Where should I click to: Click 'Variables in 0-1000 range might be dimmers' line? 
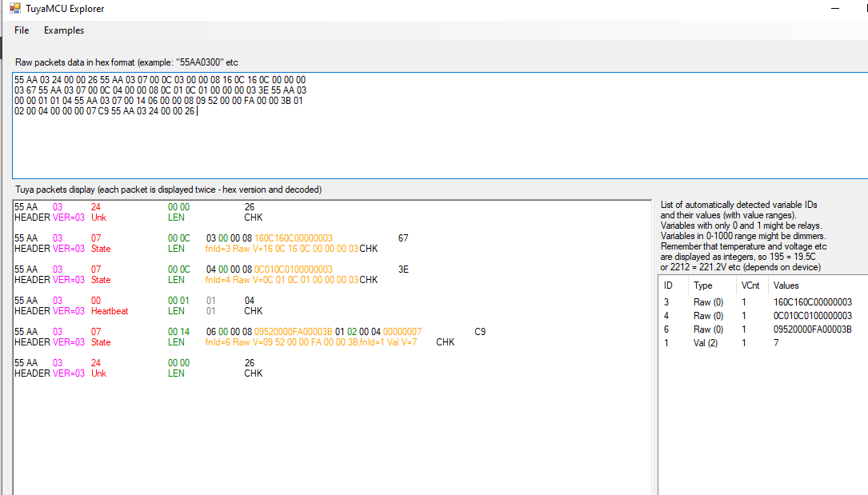click(x=743, y=236)
